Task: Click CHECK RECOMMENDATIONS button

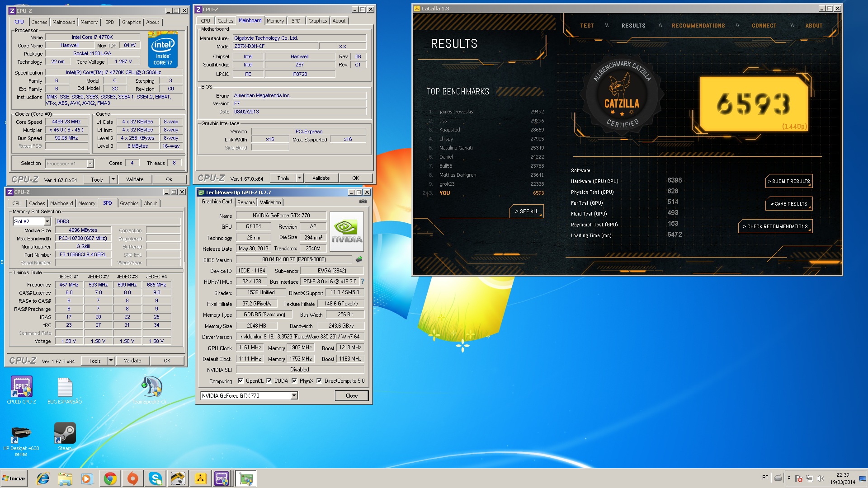Action: 775,226
